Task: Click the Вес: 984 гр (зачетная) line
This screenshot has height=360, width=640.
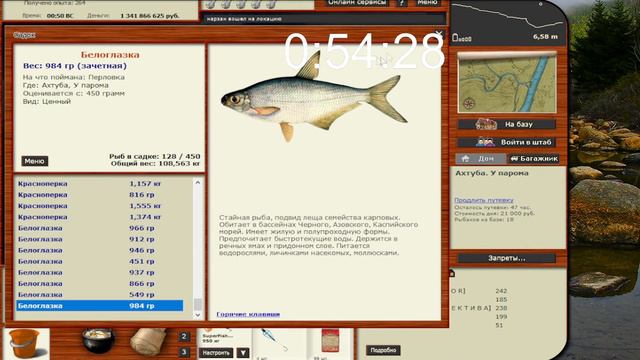Action: tap(75, 66)
